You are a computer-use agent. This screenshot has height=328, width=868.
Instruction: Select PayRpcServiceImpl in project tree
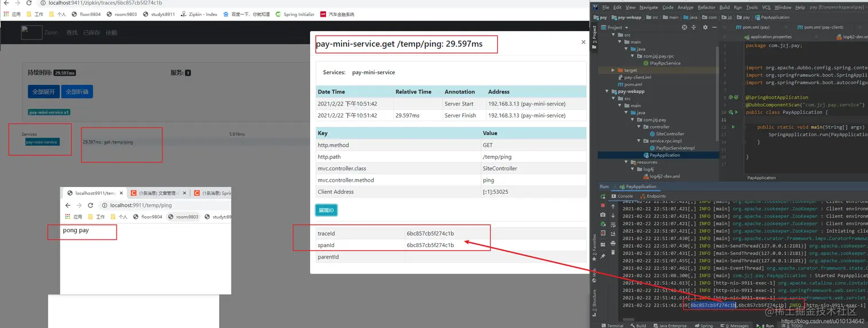click(x=672, y=148)
